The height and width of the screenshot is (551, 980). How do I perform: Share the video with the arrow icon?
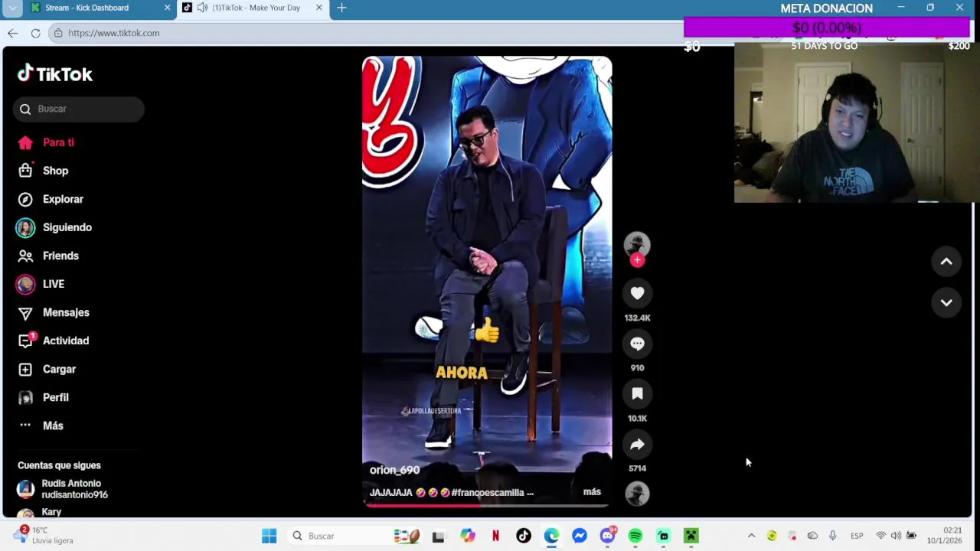tap(637, 444)
